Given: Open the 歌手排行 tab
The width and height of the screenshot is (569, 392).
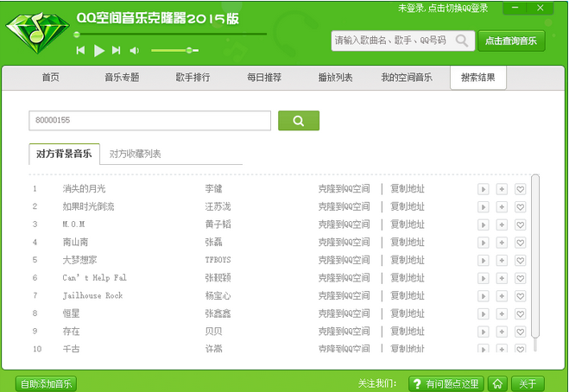Looking at the screenshot, I should click(193, 78).
